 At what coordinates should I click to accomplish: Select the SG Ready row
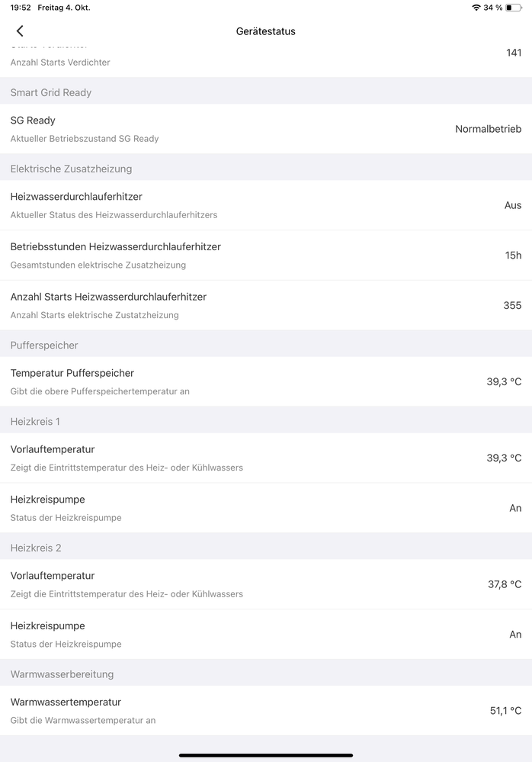(x=266, y=129)
